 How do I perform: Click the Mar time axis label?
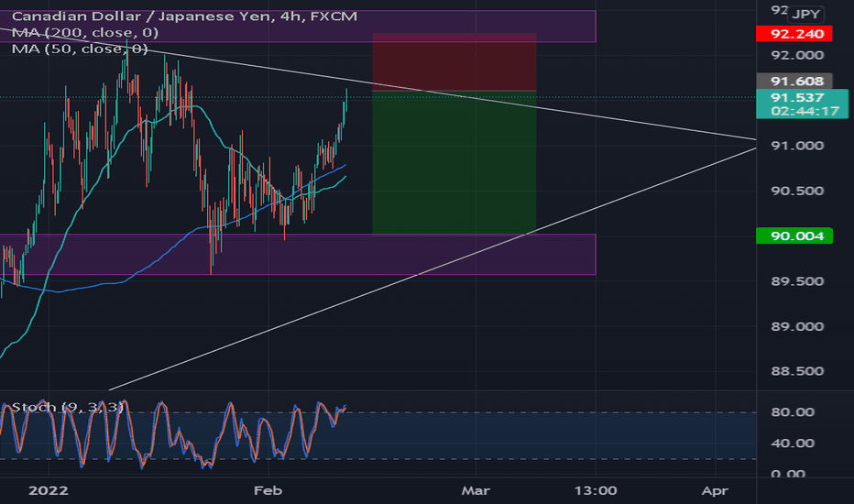pos(476,491)
